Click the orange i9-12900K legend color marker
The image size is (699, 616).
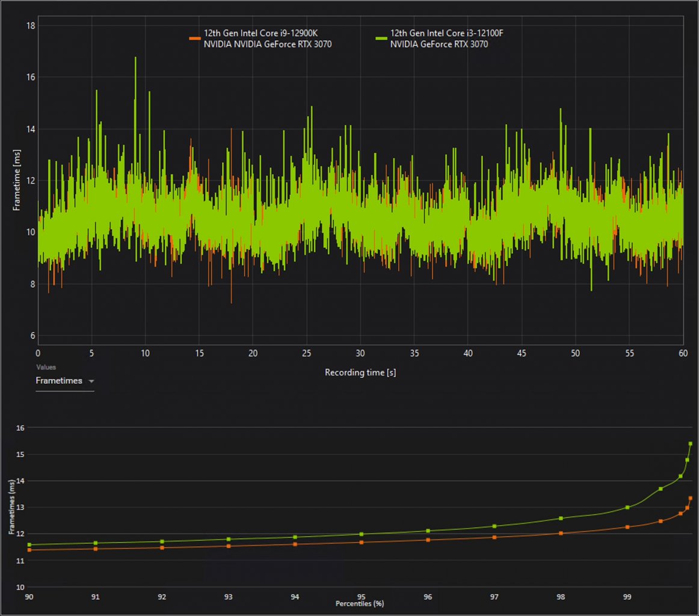click(195, 38)
